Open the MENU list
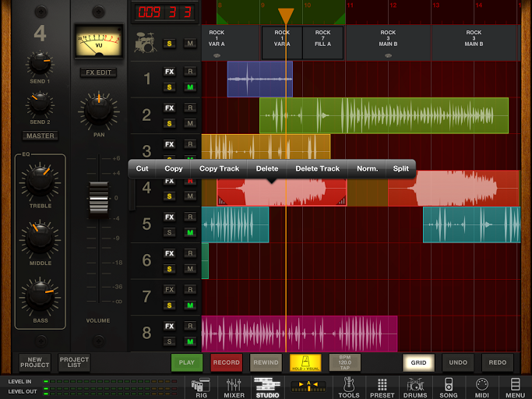The width and height of the screenshot is (532, 399). (515, 387)
